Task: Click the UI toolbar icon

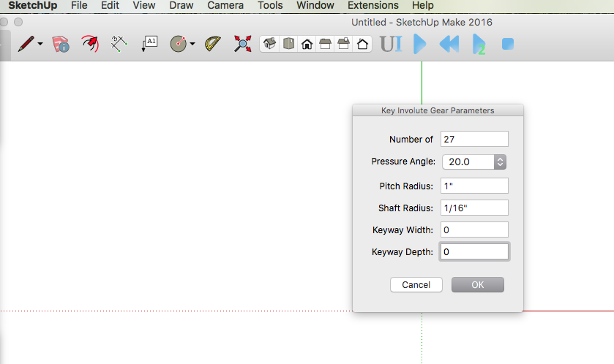Action: (392, 44)
